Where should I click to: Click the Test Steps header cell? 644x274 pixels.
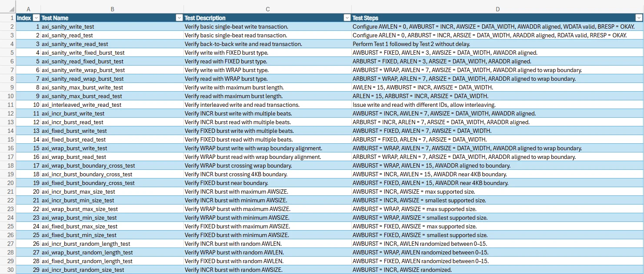click(x=497, y=18)
